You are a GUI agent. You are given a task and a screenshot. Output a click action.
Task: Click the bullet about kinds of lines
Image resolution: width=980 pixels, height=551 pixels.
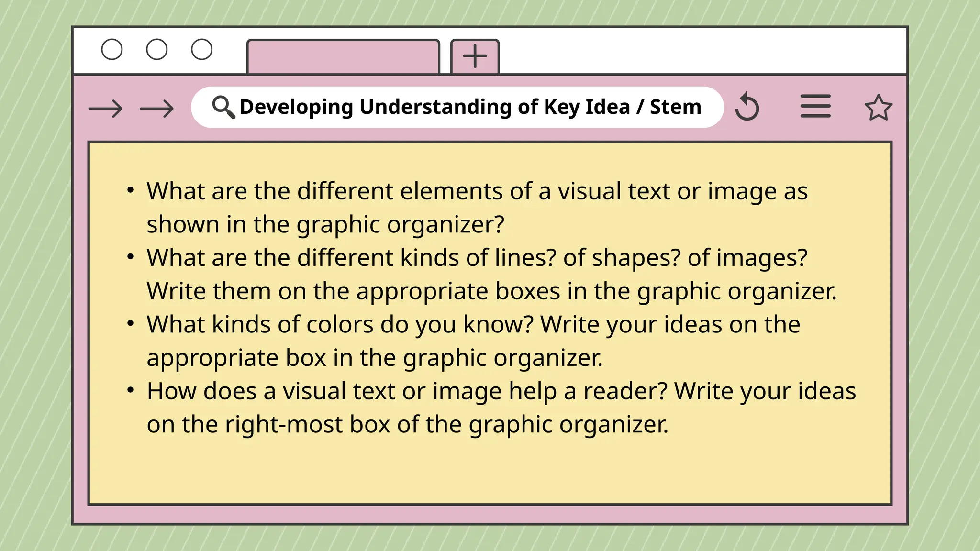pyautogui.click(x=477, y=258)
